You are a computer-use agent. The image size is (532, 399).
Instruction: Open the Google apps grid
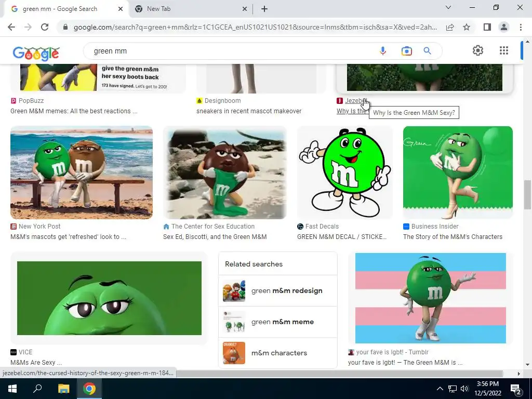tap(504, 50)
